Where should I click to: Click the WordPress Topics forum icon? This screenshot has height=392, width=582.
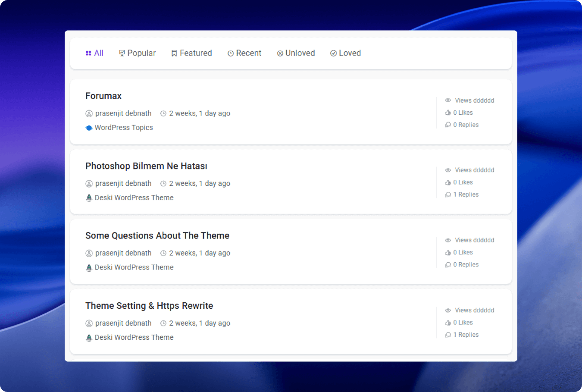coord(89,128)
